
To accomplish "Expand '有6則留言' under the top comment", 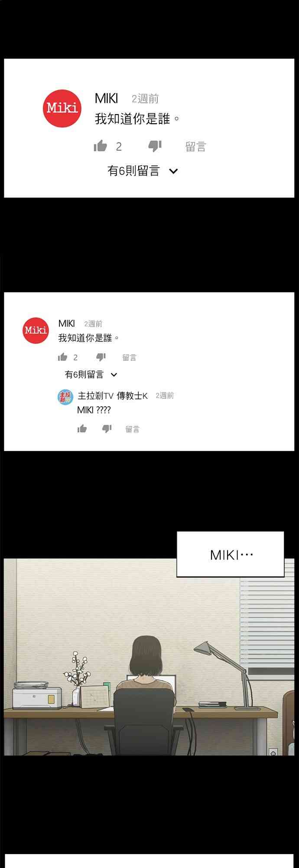I will (x=143, y=171).
